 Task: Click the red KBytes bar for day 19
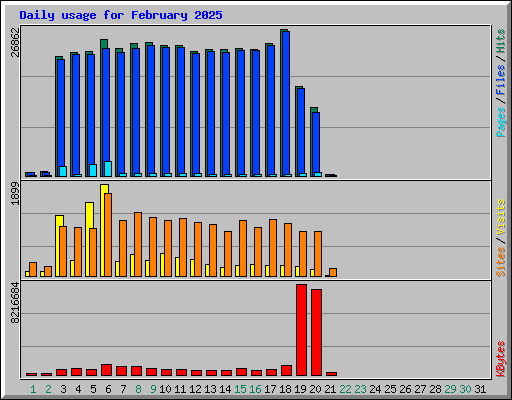pyautogui.click(x=301, y=330)
